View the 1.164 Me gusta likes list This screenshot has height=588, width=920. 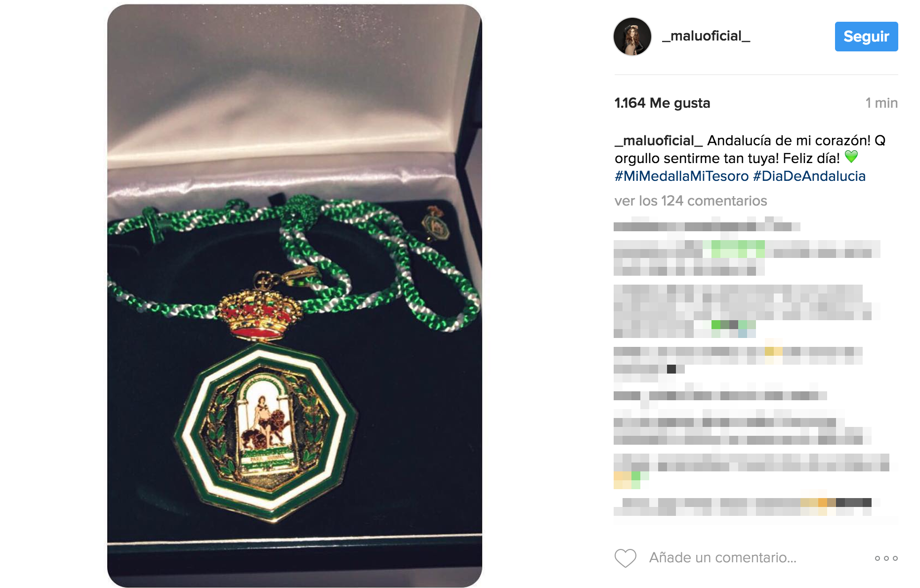tap(662, 103)
